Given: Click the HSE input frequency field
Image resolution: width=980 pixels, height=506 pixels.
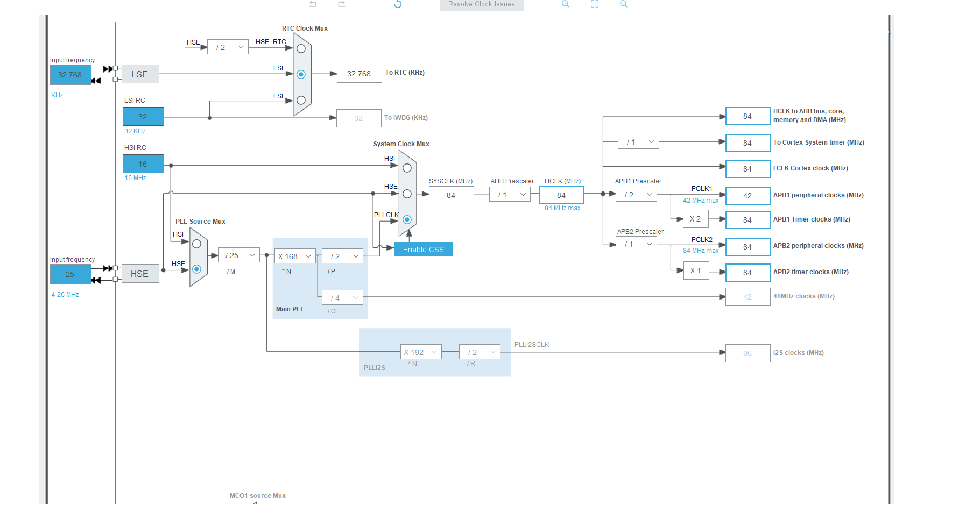Looking at the screenshot, I should click(70, 274).
